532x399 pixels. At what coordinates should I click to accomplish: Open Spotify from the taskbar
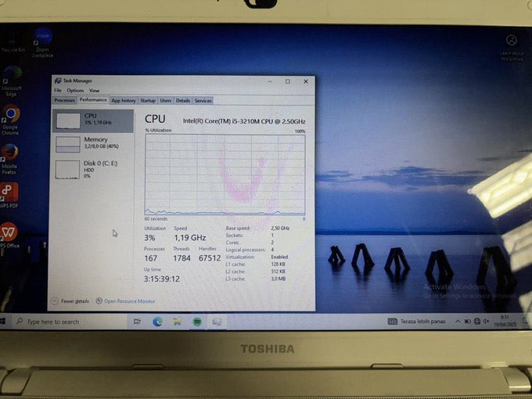pyautogui.click(x=197, y=322)
